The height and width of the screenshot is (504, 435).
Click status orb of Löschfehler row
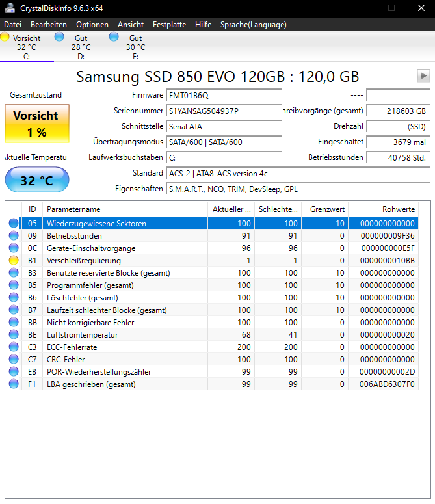(14, 298)
